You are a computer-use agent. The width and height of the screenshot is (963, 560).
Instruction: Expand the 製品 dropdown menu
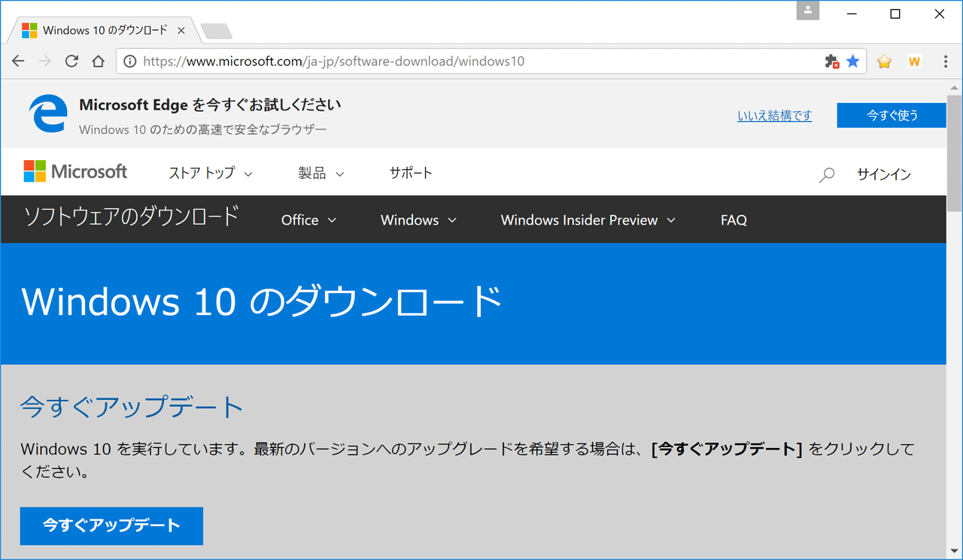pyautogui.click(x=321, y=174)
